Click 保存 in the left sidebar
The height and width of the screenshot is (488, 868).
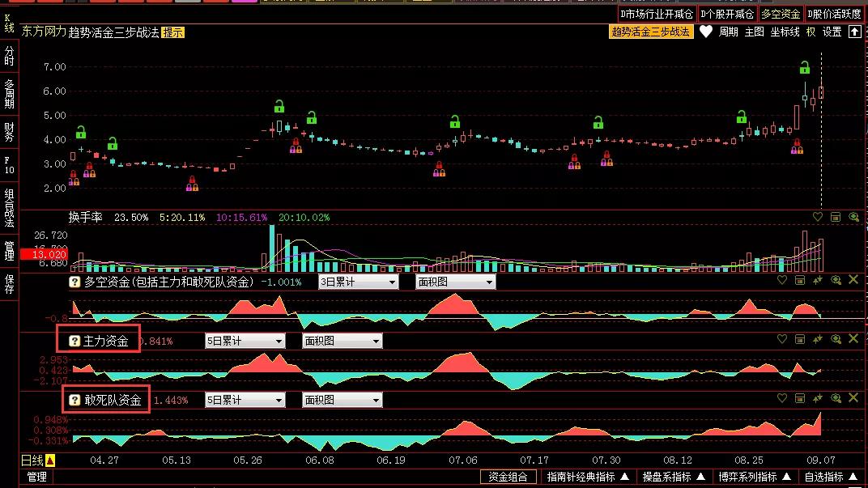pos(10,284)
